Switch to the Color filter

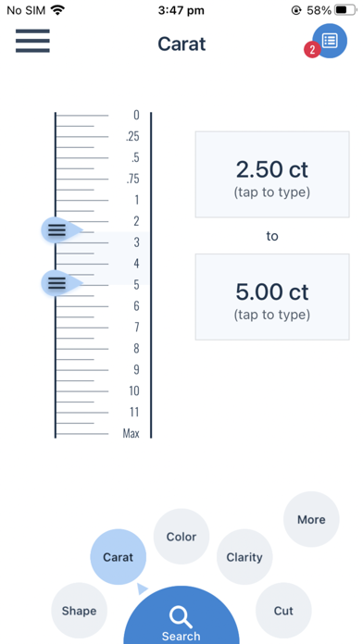[181, 537]
